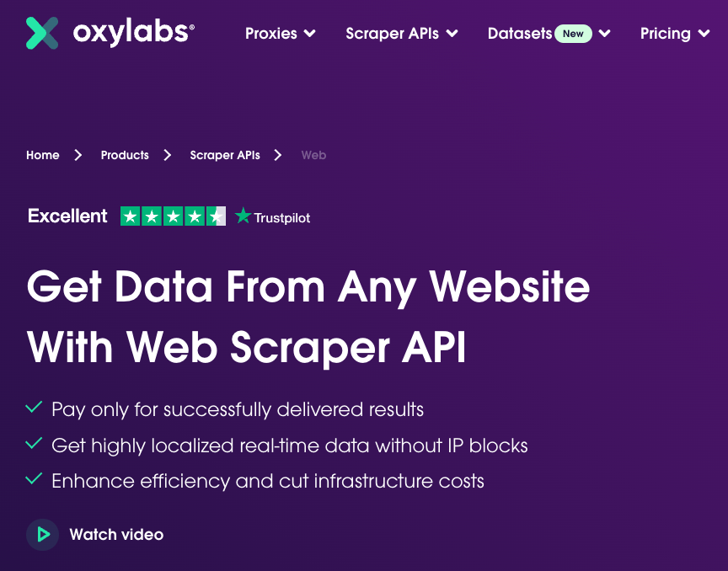The image size is (728, 571).
Task: Click the Oxylabs X logo icon
Action: point(42,33)
